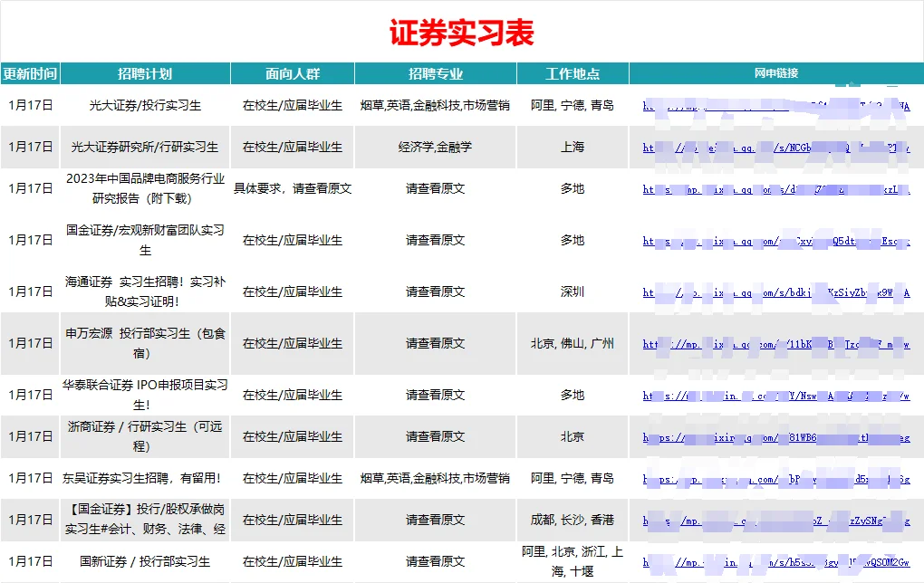
Task: Click the 上海 location cell
Action: click(x=573, y=147)
